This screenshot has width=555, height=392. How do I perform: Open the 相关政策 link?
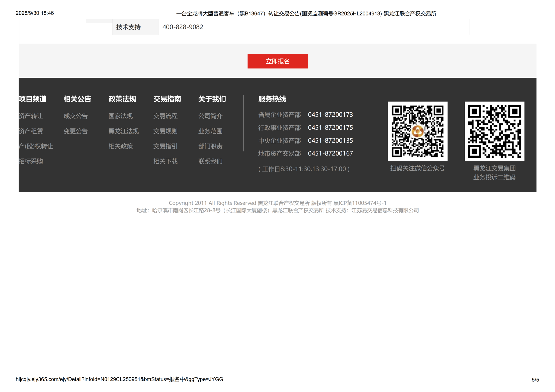coord(121,146)
